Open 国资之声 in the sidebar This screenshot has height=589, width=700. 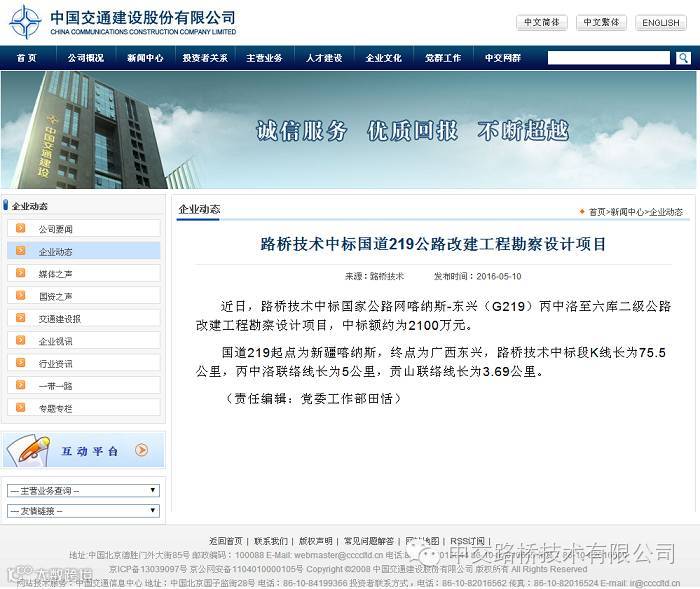(83, 296)
